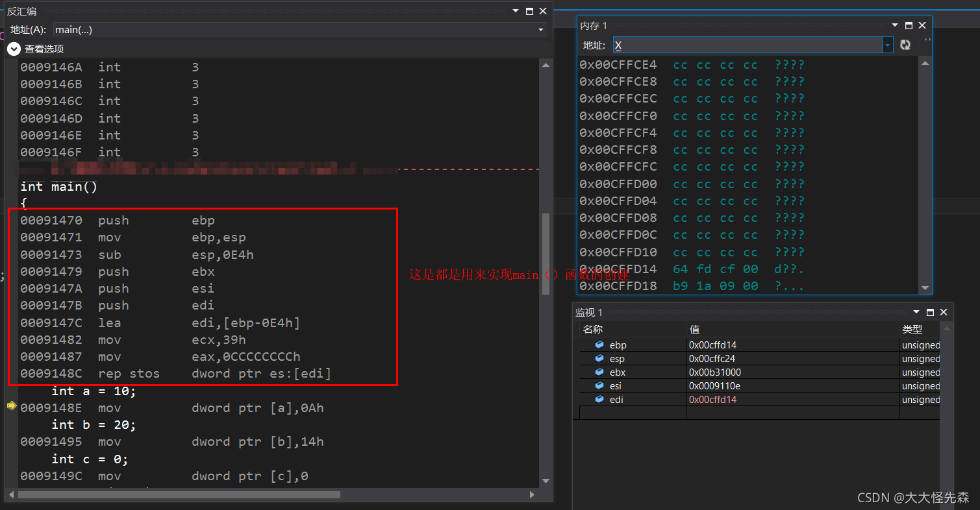Viewport: 980px width, 510px height.
Task: Click the 'push edi' line at 0009147B
Action: tap(118, 305)
